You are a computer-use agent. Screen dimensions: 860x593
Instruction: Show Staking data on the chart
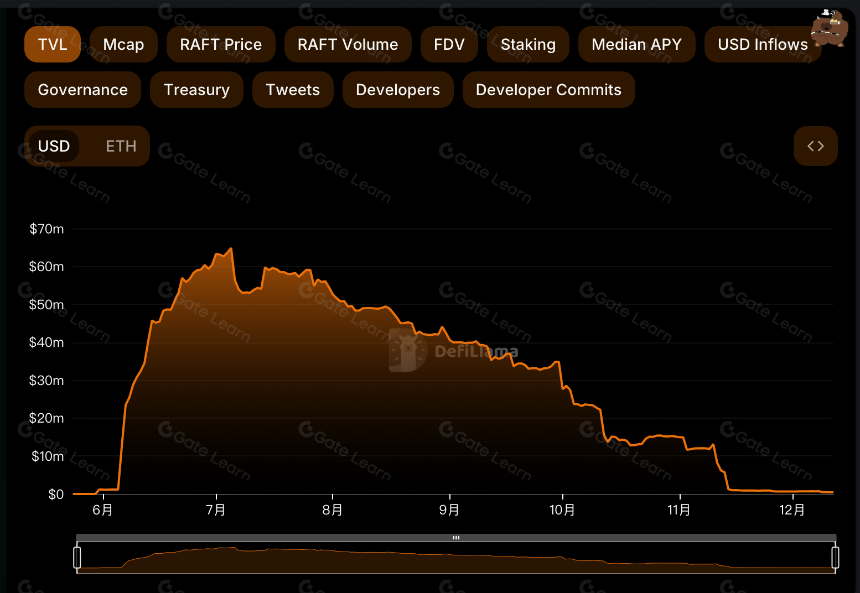(x=528, y=44)
